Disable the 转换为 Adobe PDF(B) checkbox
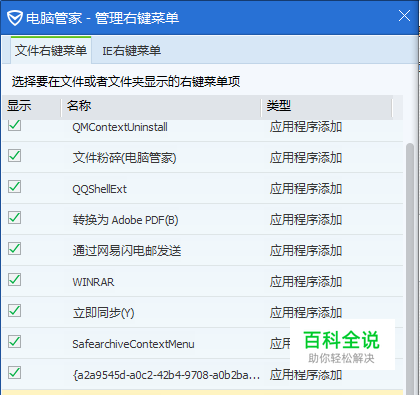420x395 pixels. [14, 218]
